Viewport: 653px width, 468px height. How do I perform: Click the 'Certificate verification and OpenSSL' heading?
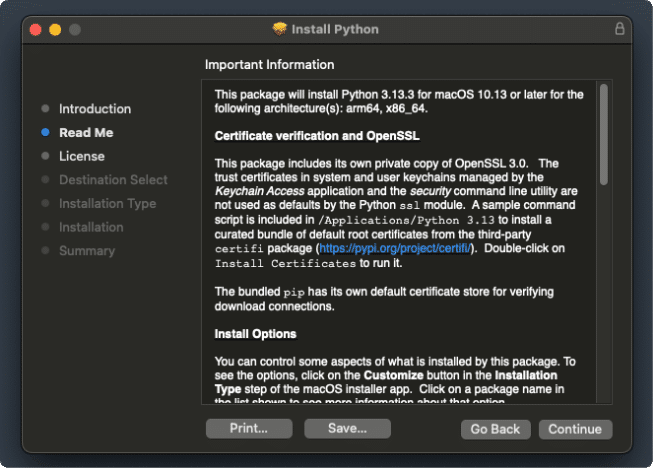317,136
